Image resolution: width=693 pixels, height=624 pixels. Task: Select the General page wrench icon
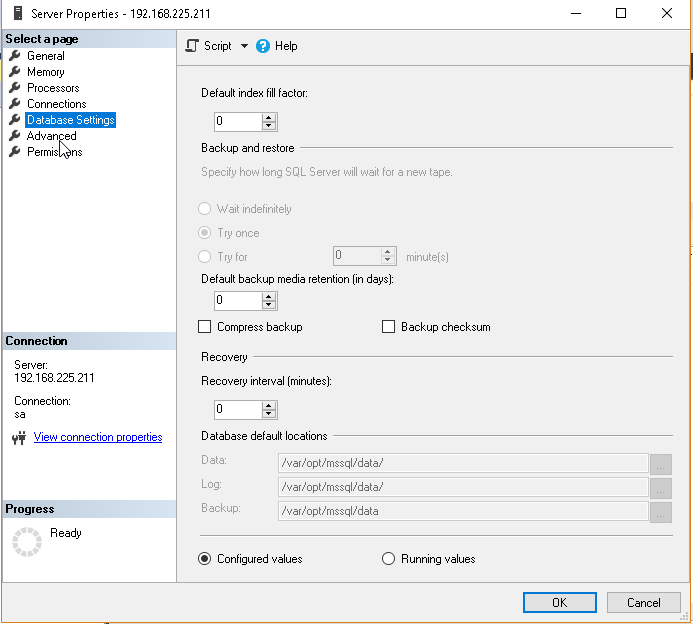click(15, 56)
